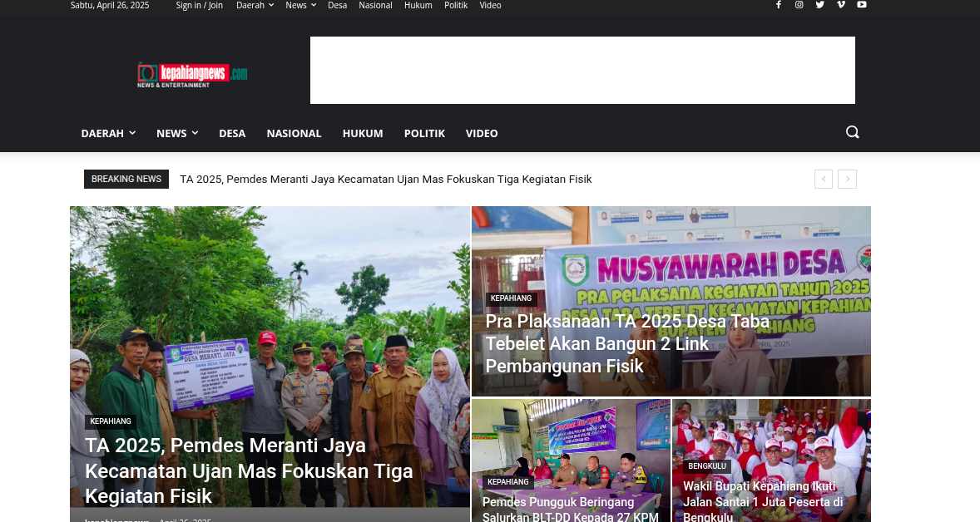The width and height of the screenshot is (980, 522).
Task: Open DESA in main navigation
Action: tap(232, 133)
